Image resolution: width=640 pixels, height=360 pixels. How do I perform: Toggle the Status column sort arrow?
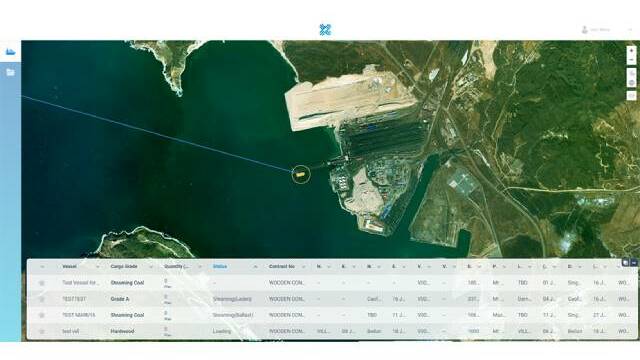coord(256,267)
